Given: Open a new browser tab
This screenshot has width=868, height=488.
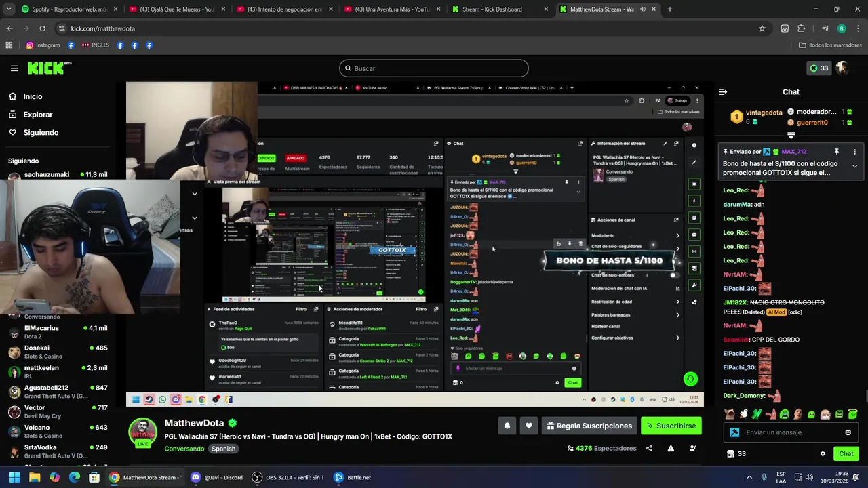Looking at the screenshot, I should (x=669, y=9).
